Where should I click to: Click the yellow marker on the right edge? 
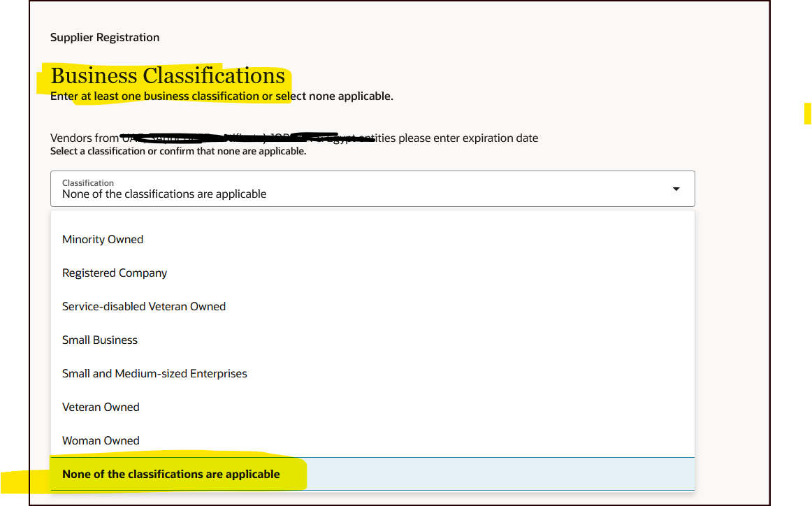(809, 113)
